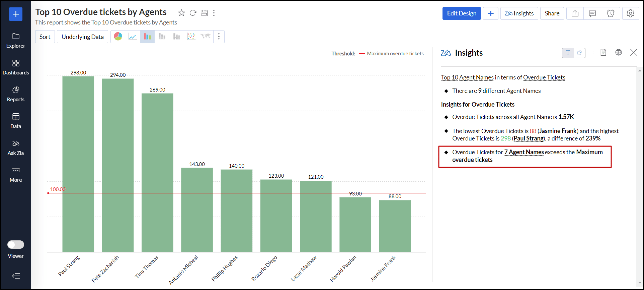
Task: Go to Ask Zia in sidebar
Action: click(x=16, y=148)
